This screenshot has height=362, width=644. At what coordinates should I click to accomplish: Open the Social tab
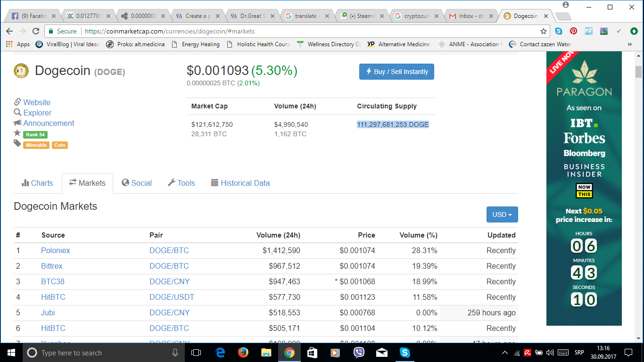point(137,183)
